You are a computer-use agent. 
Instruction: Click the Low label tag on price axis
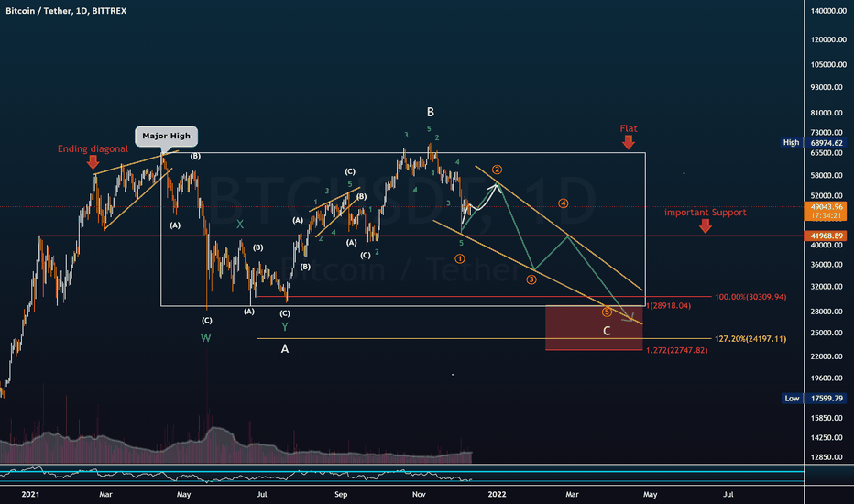(x=792, y=399)
